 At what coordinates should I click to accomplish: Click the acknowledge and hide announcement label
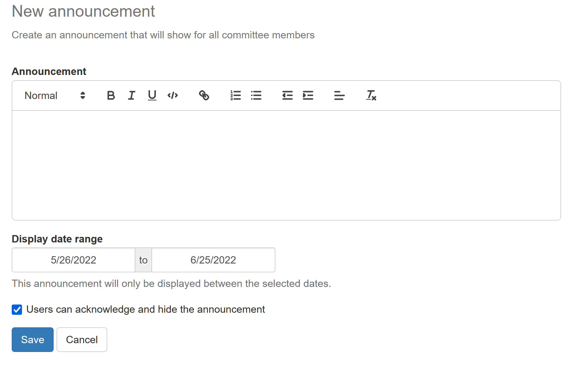click(x=146, y=309)
